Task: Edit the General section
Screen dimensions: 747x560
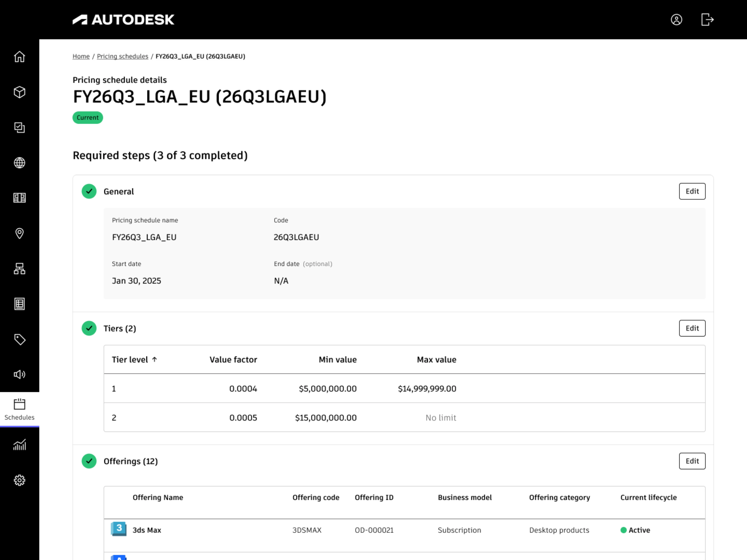Action: tap(692, 191)
